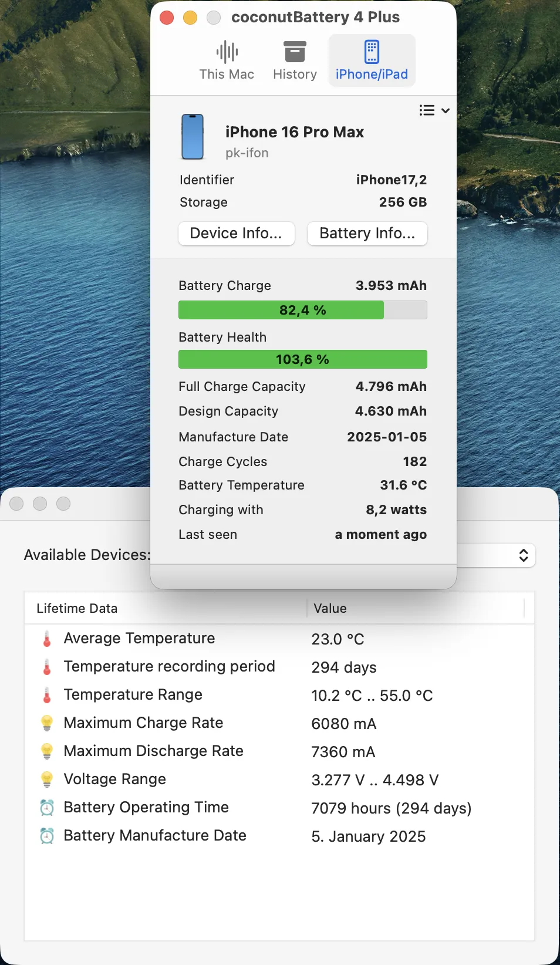Select the Average Temperature row label
This screenshot has width=560, height=965.
tap(139, 638)
